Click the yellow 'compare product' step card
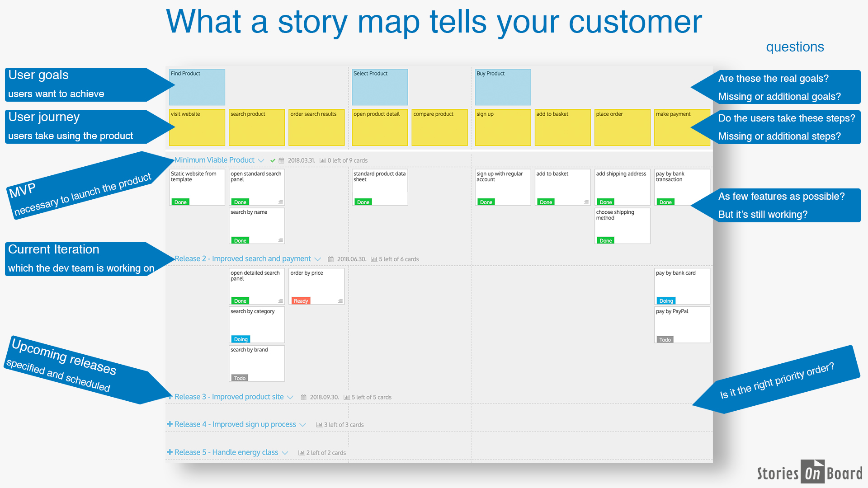 [439, 127]
